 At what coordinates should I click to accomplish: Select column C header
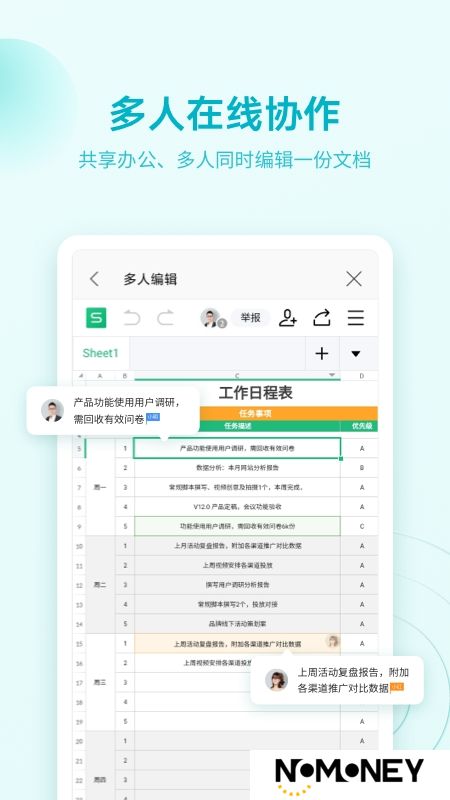click(x=237, y=376)
